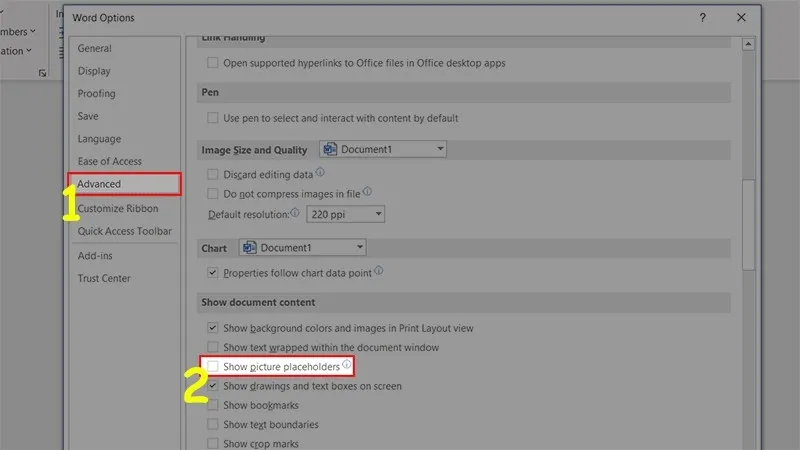Close the Word Options dialog
The width and height of the screenshot is (800, 450).
(741, 18)
